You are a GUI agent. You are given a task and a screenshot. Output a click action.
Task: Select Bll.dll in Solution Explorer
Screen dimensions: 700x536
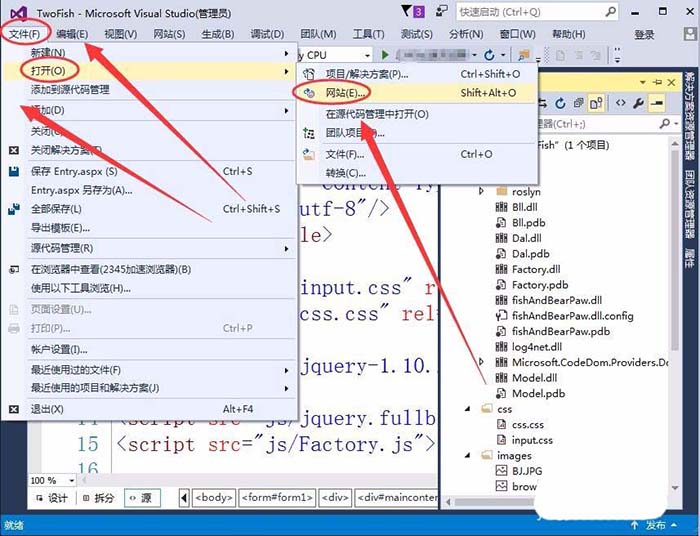[525, 207]
